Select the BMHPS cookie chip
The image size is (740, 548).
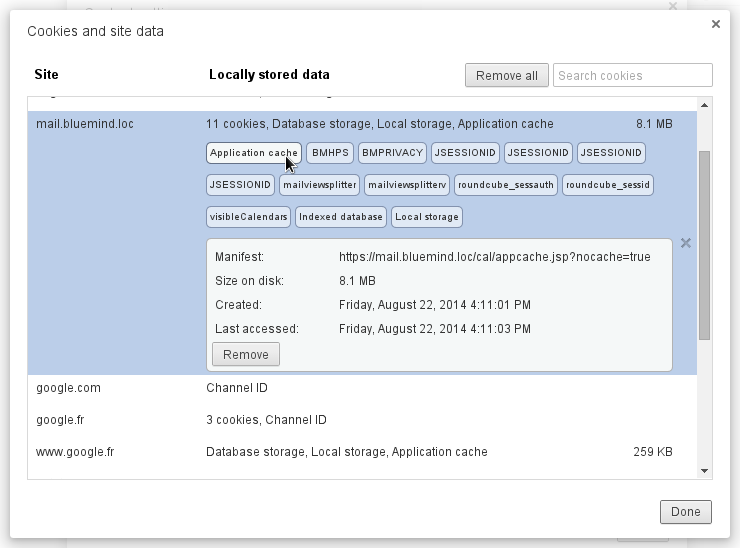click(329, 153)
